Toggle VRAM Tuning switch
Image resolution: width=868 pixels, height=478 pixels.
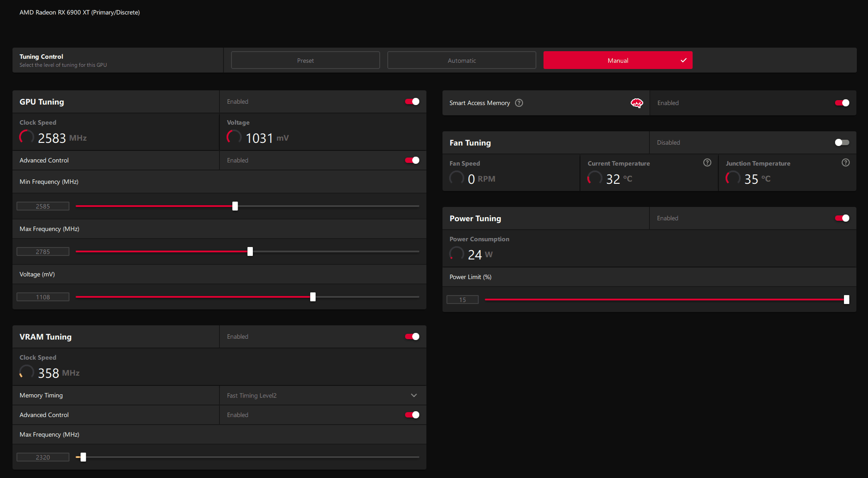pyautogui.click(x=412, y=336)
